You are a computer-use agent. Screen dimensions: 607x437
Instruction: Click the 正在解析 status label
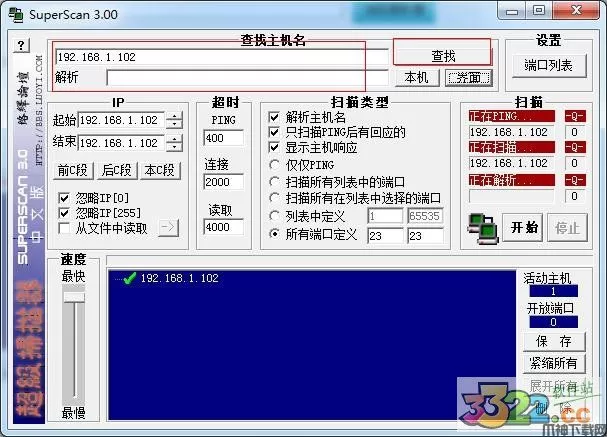[x=511, y=180]
